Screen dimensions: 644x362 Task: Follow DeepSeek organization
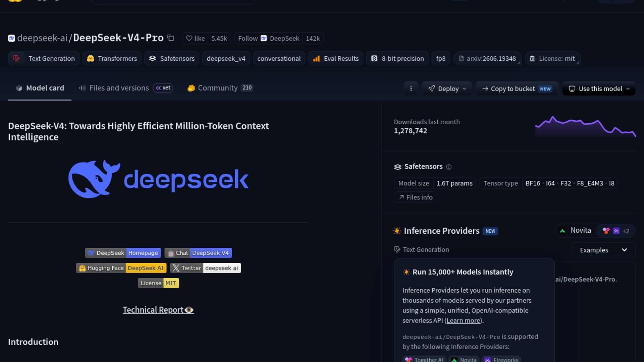click(269, 39)
